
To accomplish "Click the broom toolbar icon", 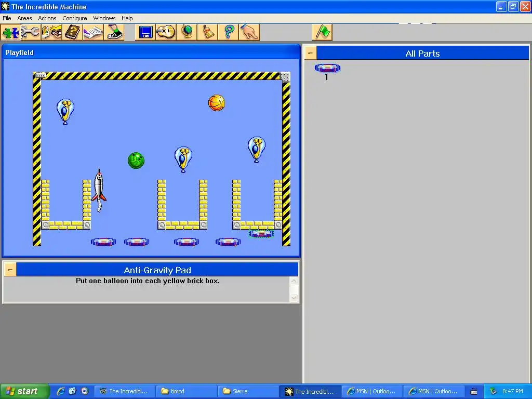I will 207,33.
